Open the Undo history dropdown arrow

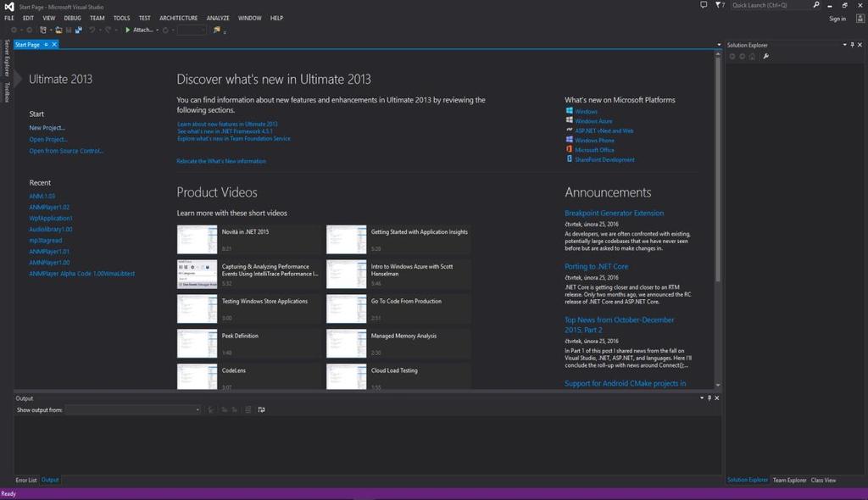point(100,30)
